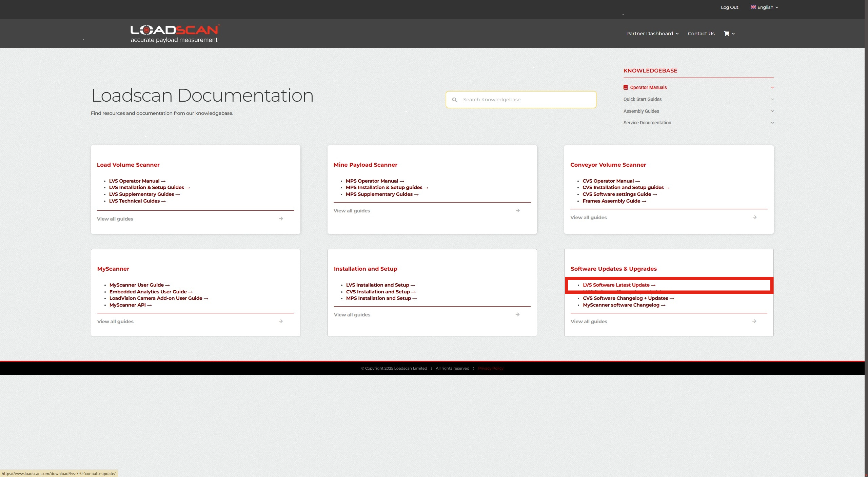Select Quick Start Guides in sidebar
Viewport: 868px width, 477px height.
[x=642, y=99]
